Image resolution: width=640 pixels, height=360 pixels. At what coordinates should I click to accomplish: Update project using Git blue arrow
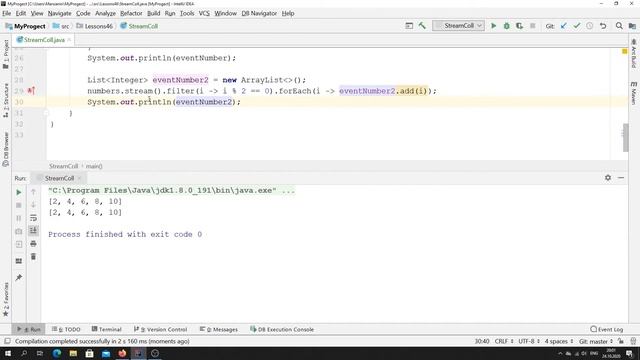(564, 26)
